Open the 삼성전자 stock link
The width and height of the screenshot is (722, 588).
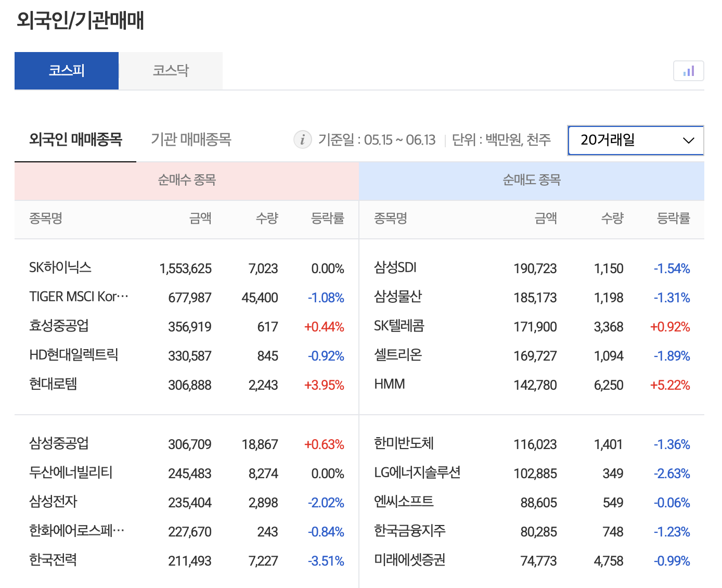(x=53, y=502)
